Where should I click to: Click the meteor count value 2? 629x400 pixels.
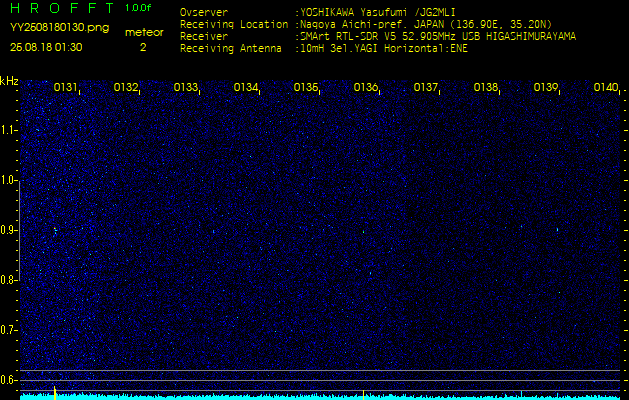click(143, 47)
